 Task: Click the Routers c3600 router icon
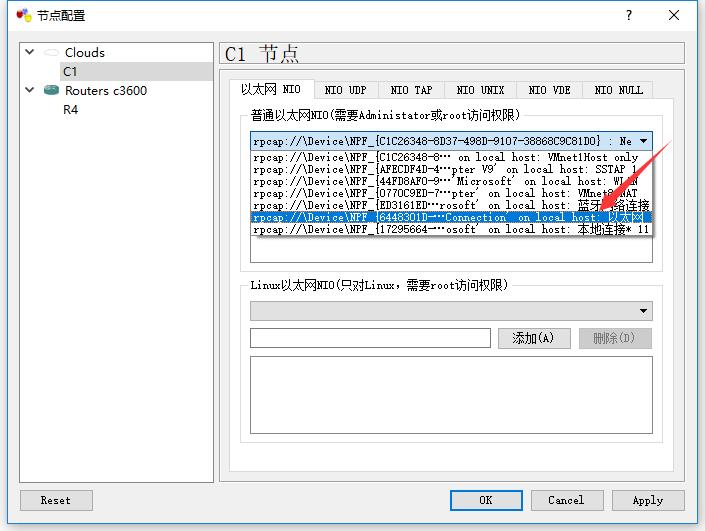tap(51, 90)
